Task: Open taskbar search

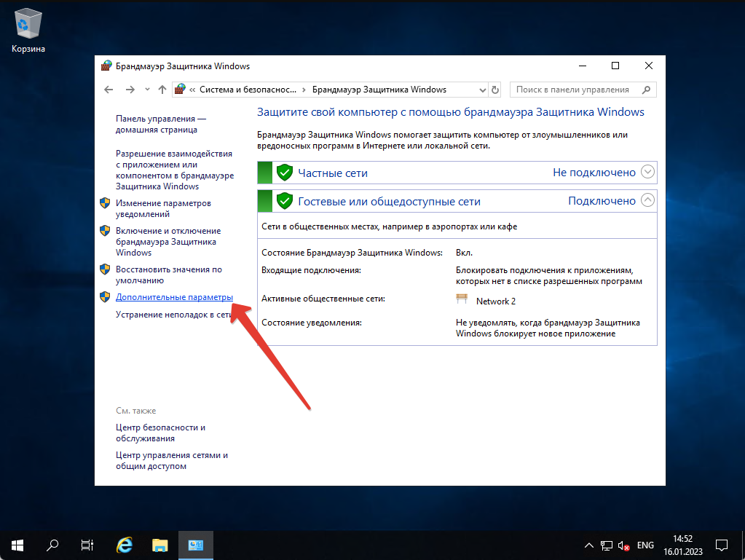Action: tap(52, 545)
